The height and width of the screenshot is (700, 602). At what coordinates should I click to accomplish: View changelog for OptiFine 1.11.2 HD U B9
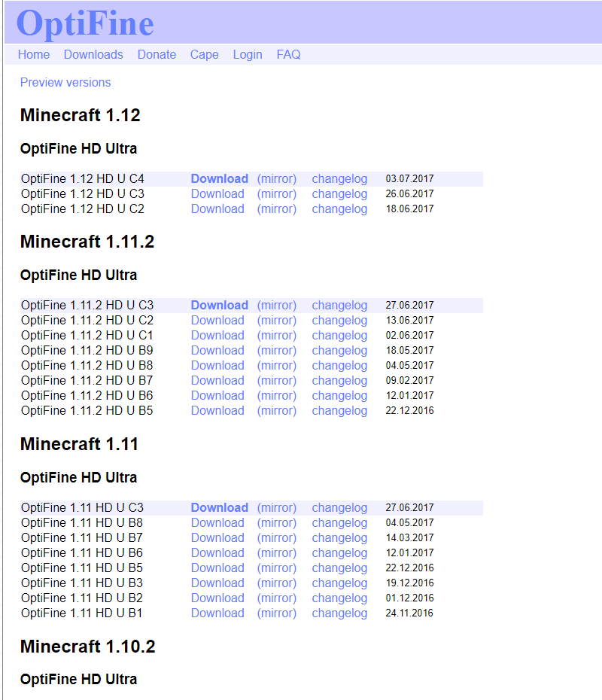click(339, 351)
